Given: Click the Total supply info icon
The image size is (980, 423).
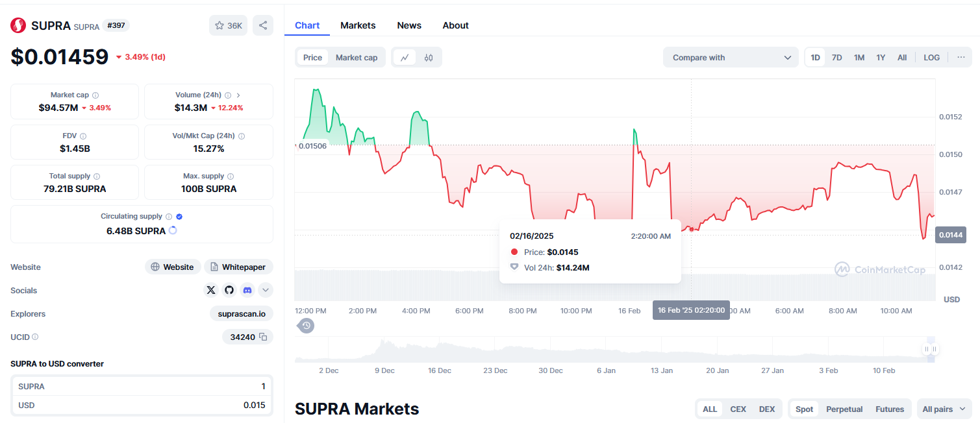Looking at the screenshot, I should [97, 176].
